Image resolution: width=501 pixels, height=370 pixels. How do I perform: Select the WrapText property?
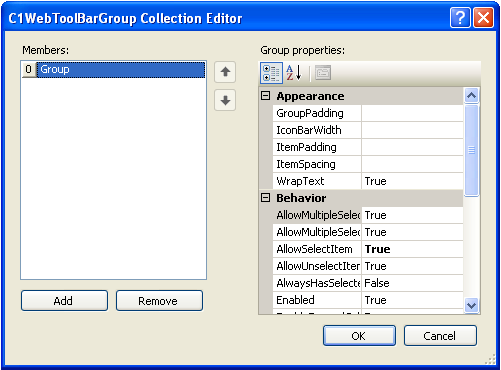[x=317, y=181]
